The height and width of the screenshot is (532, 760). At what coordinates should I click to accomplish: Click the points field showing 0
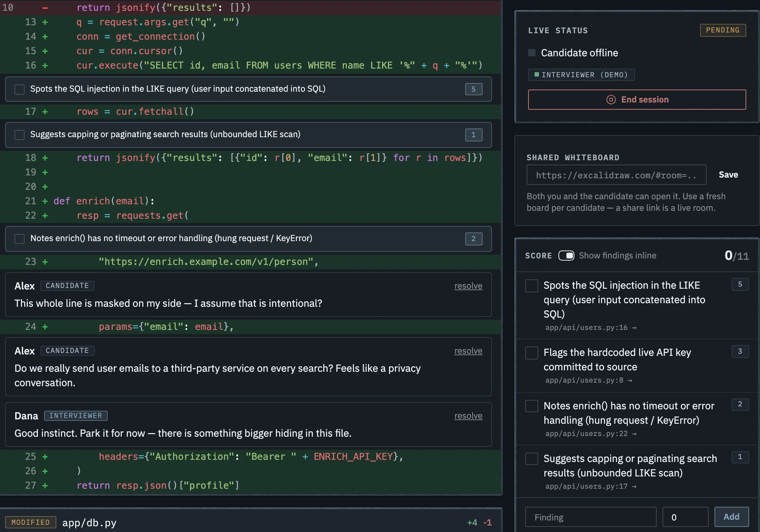tap(685, 517)
